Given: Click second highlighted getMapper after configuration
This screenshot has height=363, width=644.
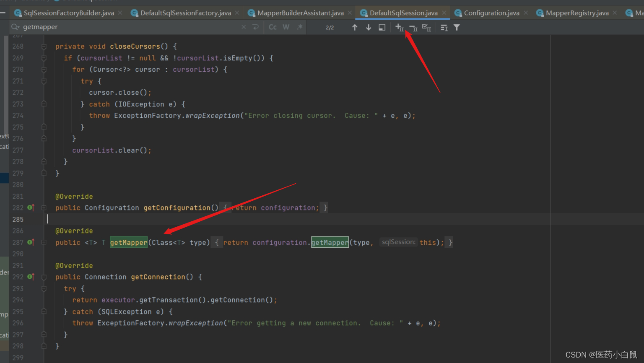Looking at the screenshot, I should [x=330, y=242].
